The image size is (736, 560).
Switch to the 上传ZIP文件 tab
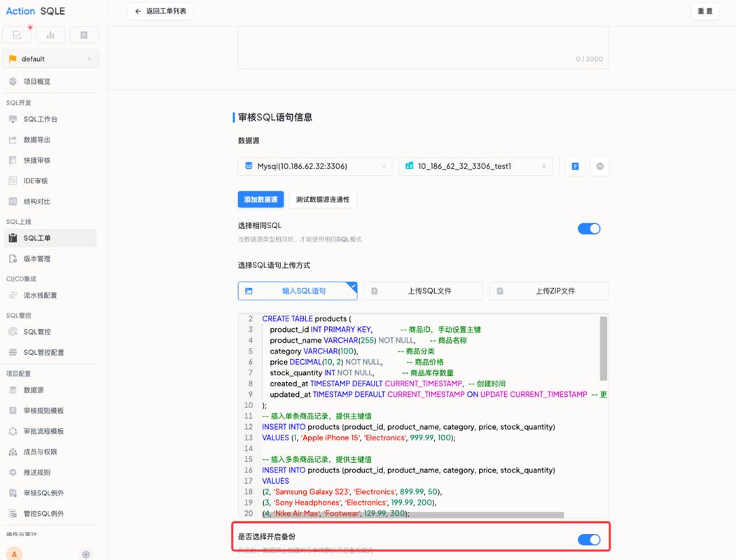pos(549,290)
